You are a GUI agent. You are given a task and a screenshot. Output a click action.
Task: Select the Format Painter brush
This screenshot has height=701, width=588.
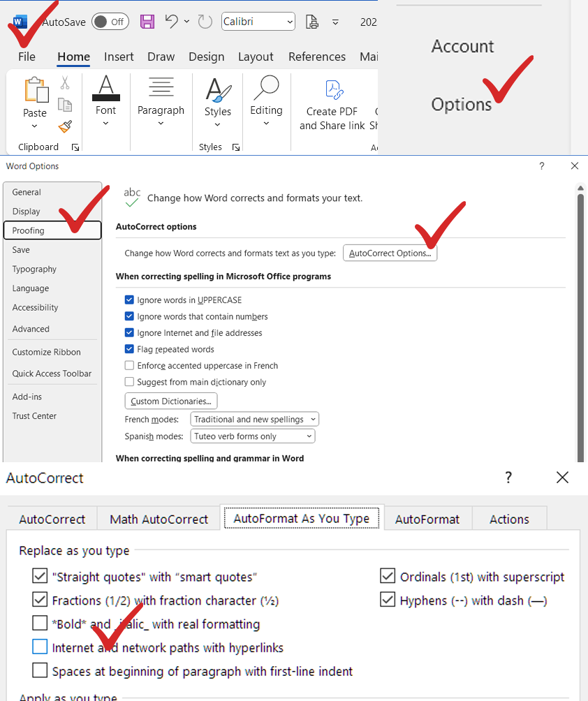point(65,126)
